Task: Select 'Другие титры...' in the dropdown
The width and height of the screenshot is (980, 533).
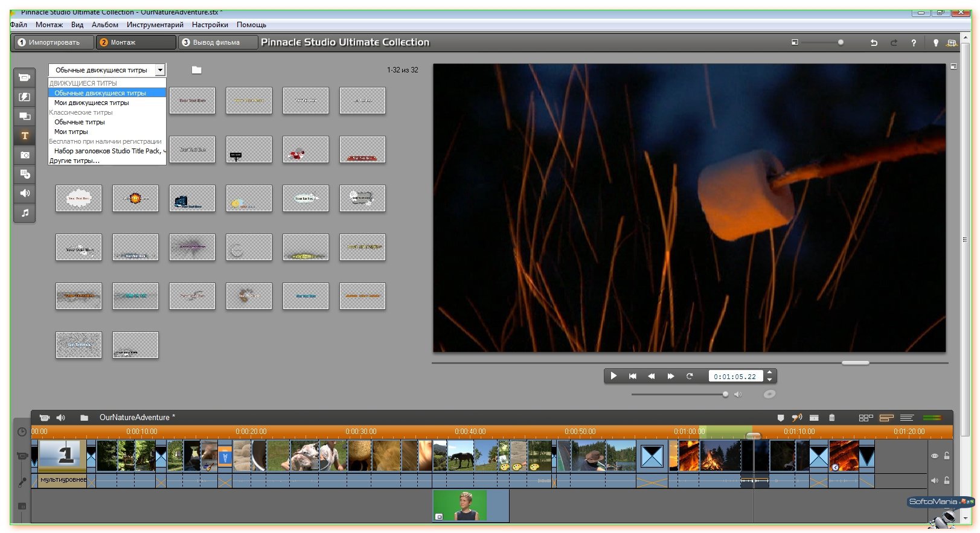Action: point(107,161)
